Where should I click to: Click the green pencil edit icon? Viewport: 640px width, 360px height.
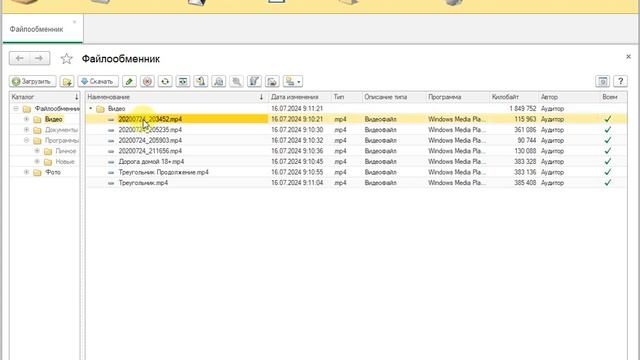click(129, 82)
